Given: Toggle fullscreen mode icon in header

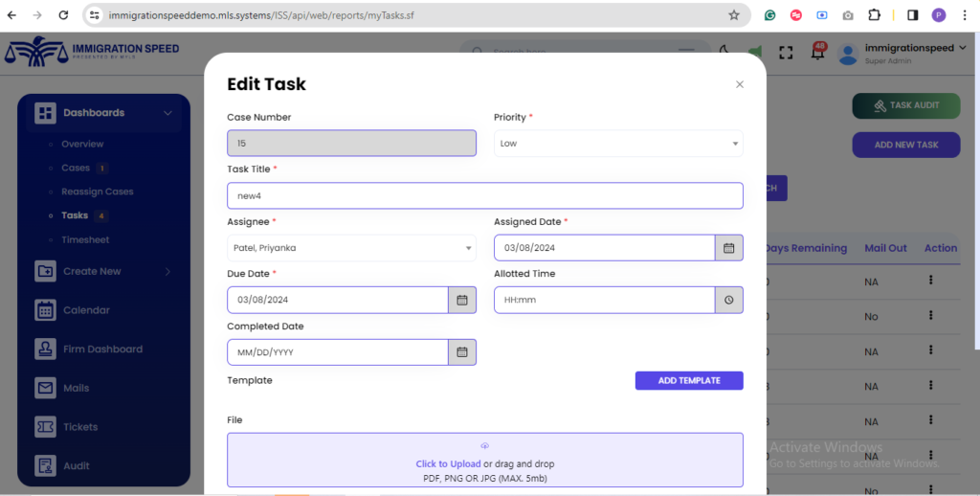Looking at the screenshot, I should click(x=786, y=54).
